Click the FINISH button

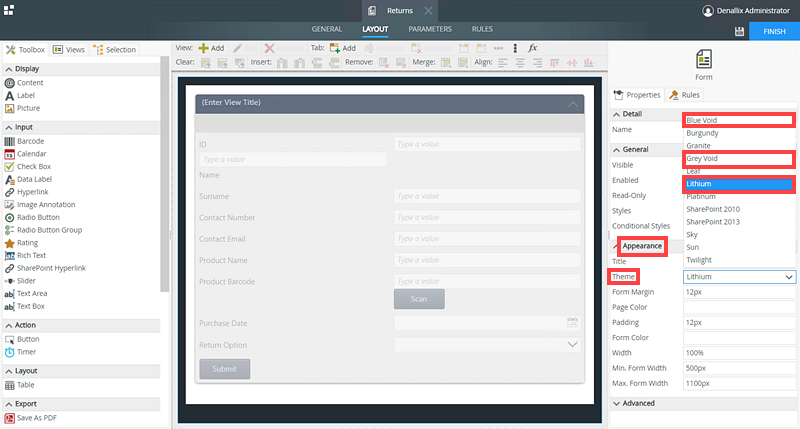[774, 31]
